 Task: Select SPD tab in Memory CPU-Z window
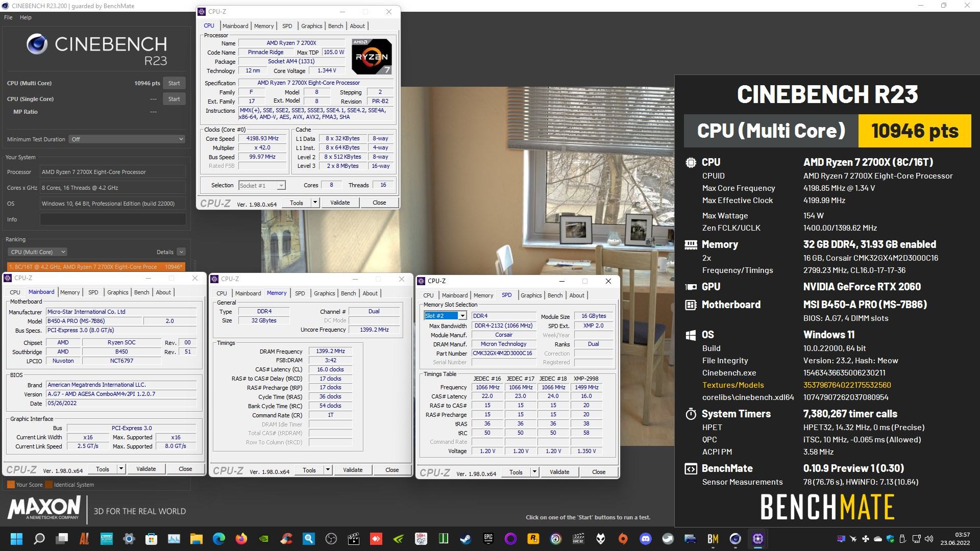click(x=300, y=293)
